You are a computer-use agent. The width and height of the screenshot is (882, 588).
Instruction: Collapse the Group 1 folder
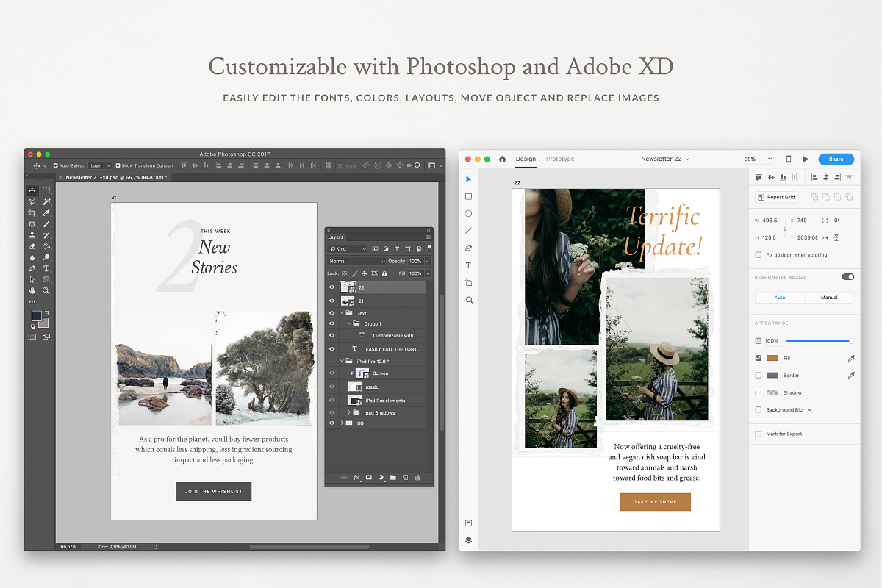tap(349, 323)
